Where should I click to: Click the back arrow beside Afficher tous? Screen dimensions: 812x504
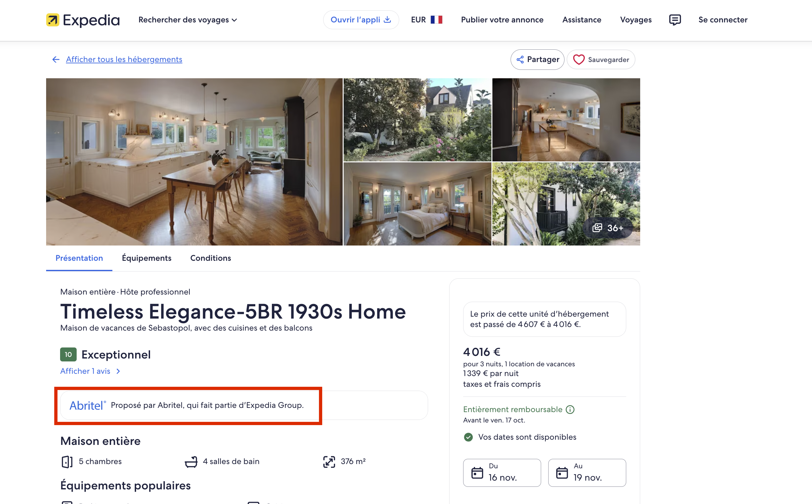pos(56,59)
